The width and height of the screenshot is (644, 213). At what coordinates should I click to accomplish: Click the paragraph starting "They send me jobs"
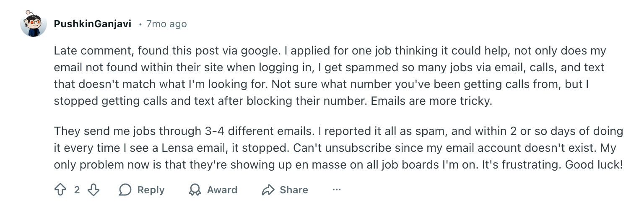335,148
